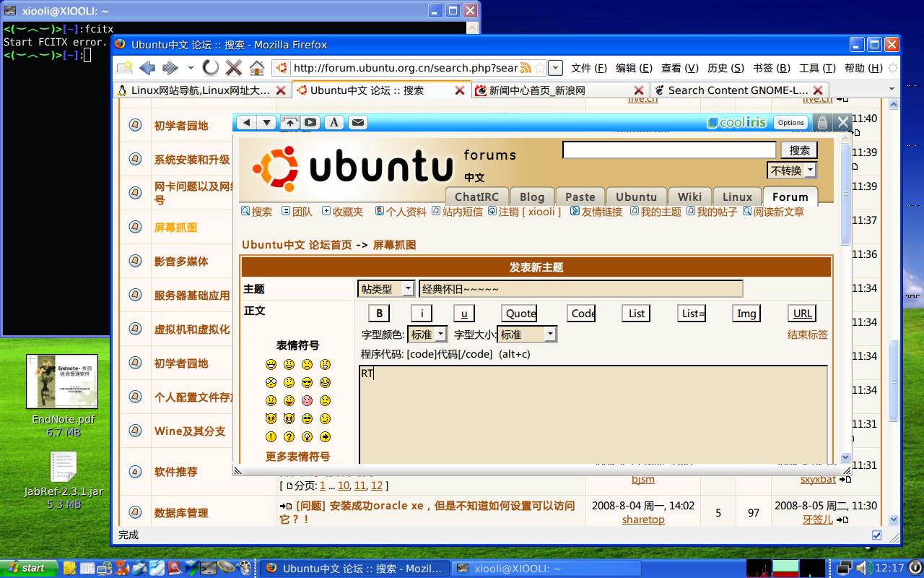This screenshot has width=924, height=578.
Task: Click the Img insert button
Action: 746,313
